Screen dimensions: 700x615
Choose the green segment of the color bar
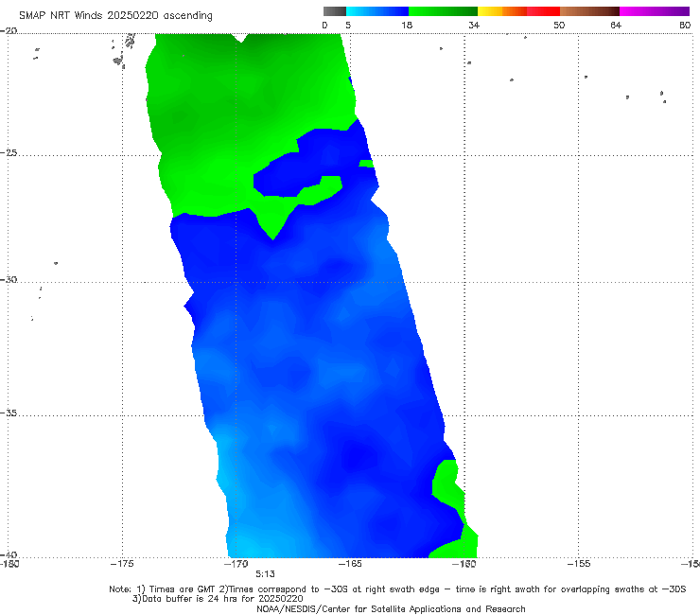[443, 11]
